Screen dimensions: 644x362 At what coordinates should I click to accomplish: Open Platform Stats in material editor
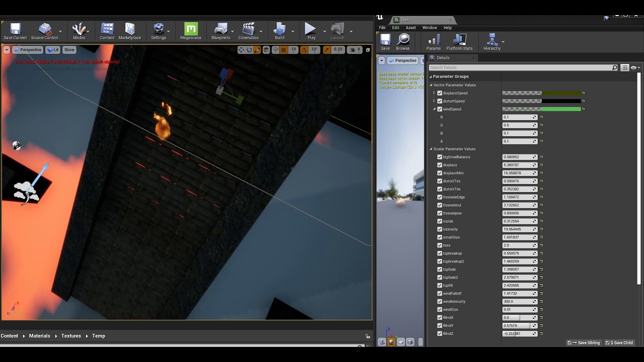[459, 42]
